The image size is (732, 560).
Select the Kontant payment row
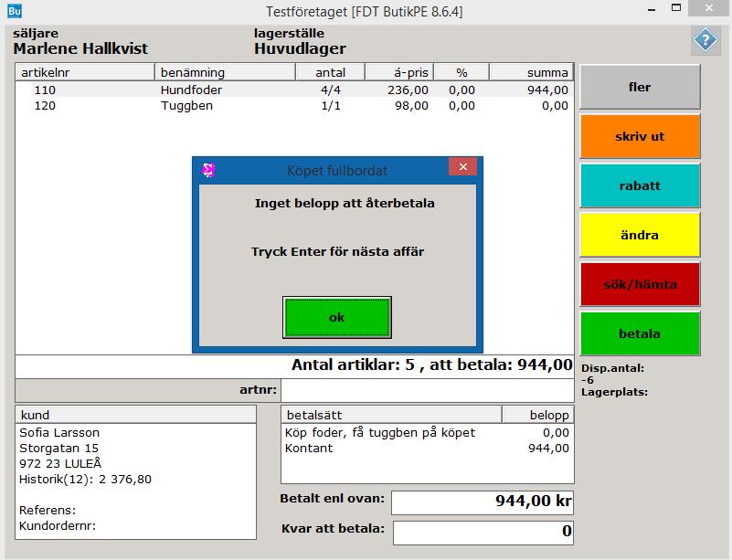(x=427, y=448)
